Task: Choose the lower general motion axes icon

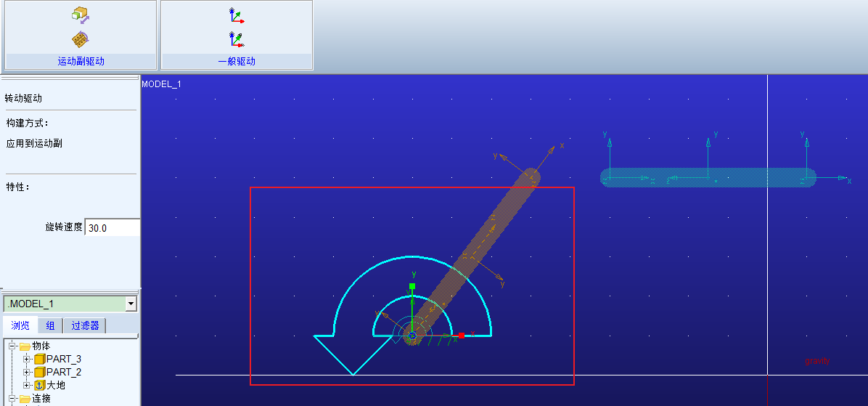Action: tap(237, 39)
